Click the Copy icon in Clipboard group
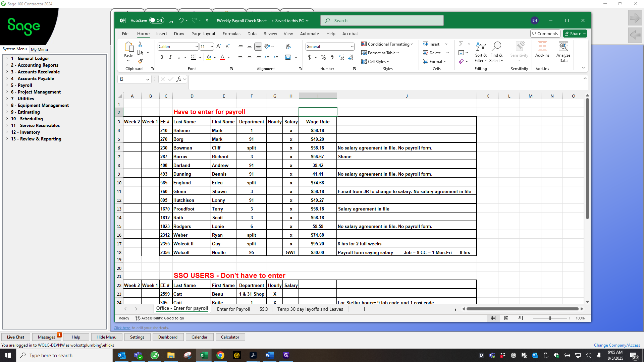 coord(141,53)
